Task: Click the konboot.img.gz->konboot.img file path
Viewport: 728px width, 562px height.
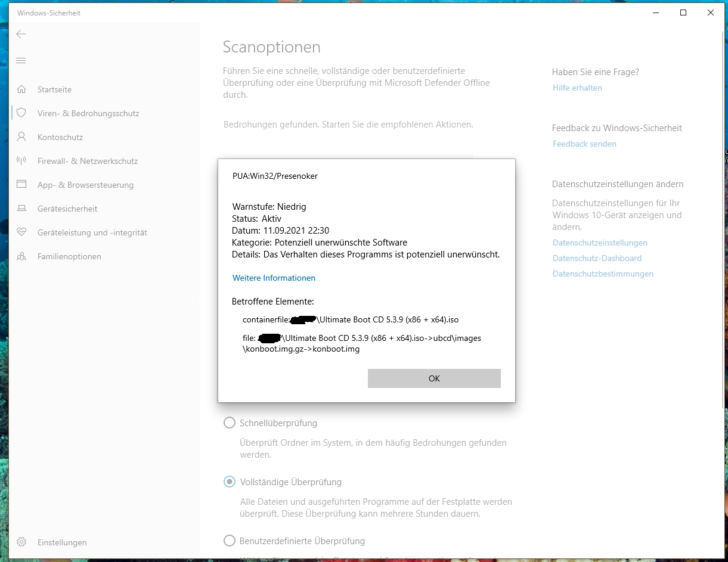Action: (362, 343)
